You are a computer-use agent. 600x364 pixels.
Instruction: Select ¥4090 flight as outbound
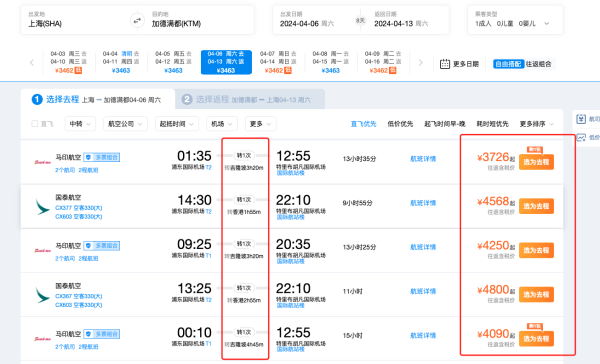(536, 339)
